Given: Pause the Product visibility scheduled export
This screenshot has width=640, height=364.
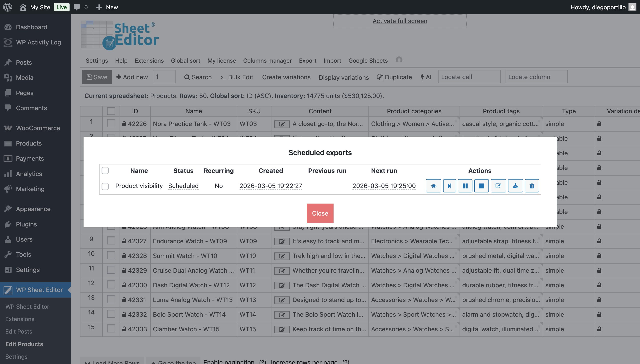Looking at the screenshot, I should pyautogui.click(x=465, y=186).
